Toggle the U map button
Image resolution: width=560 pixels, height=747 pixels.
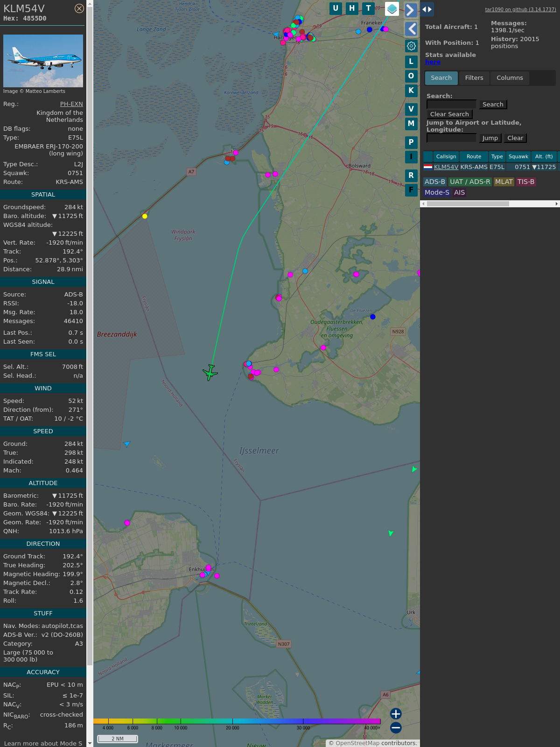pyautogui.click(x=336, y=8)
